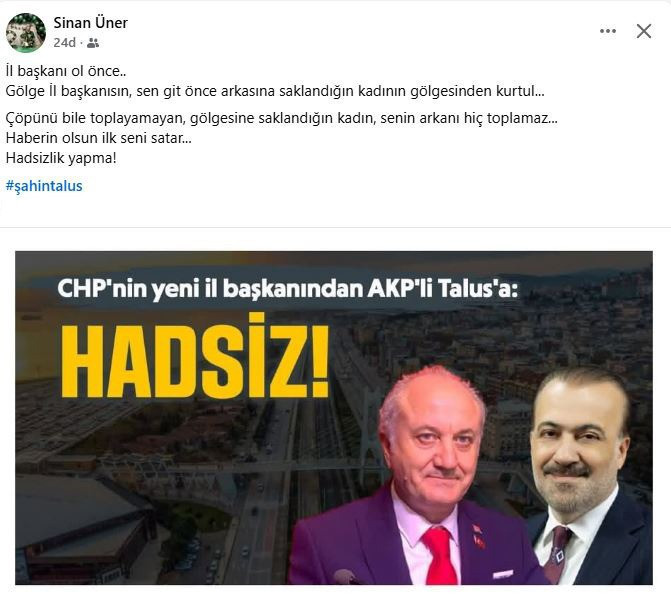Click the line "Haberin olsun ilk seni satar..."
The height and width of the screenshot is (599, 671).
pos(98,138)
